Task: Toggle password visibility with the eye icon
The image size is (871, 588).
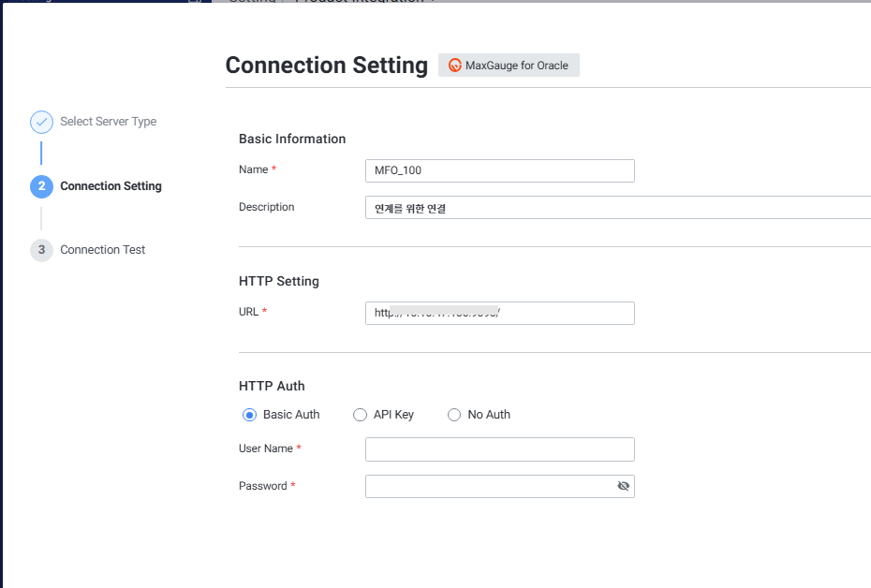Action: 623,486
